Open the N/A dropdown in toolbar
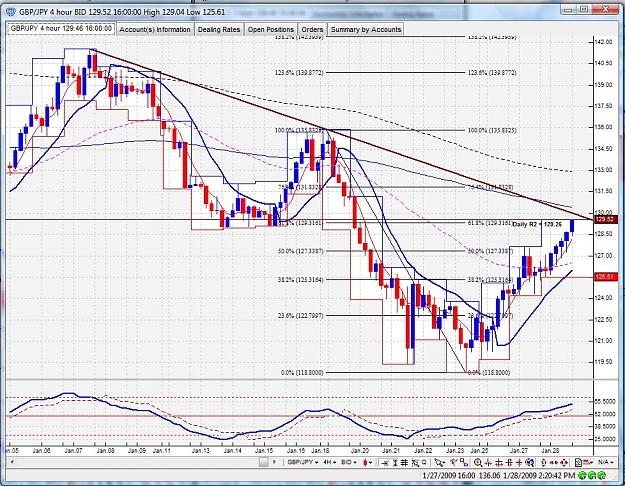Image resolution: width=625 pixels, height=486 pixels. pyautogui.click(x=605, y=462)
